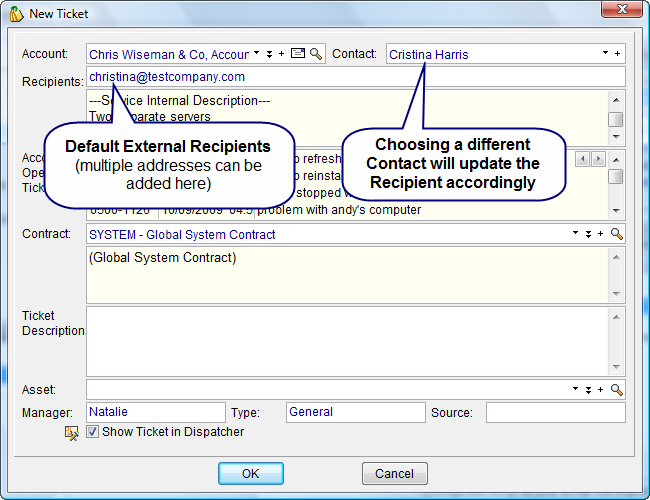Expand the Contact dropdown list

pos(605,54)
